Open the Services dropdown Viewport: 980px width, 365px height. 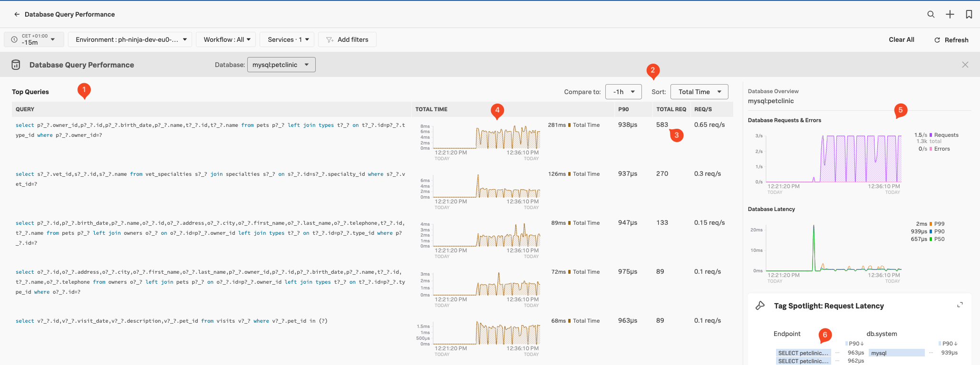(287, 39)
